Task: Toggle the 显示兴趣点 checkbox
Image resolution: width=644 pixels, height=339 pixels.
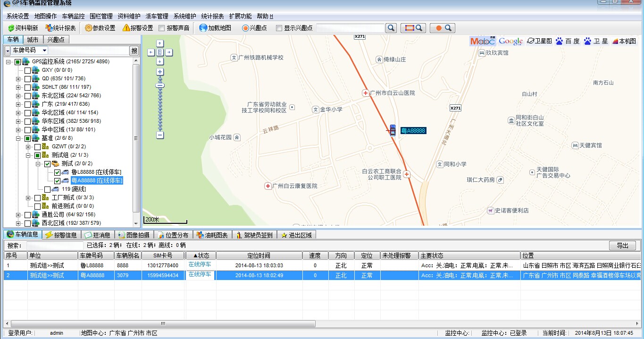Action: click(x=279, y=28)
